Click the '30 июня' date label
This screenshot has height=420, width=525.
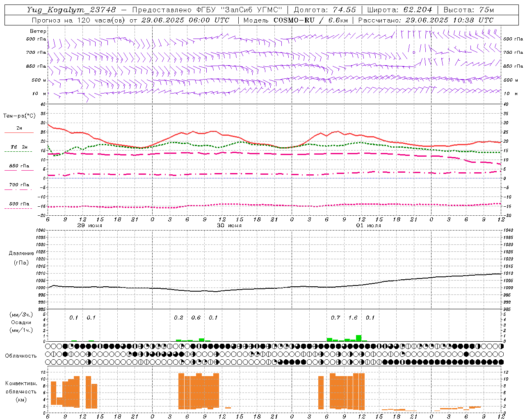click(x=229, y=226)
